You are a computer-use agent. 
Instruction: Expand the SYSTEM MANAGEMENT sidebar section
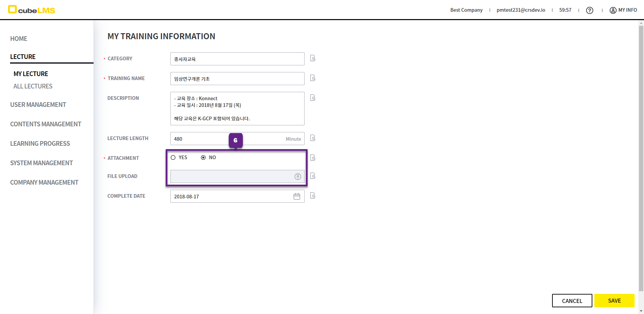pos(42,163)
